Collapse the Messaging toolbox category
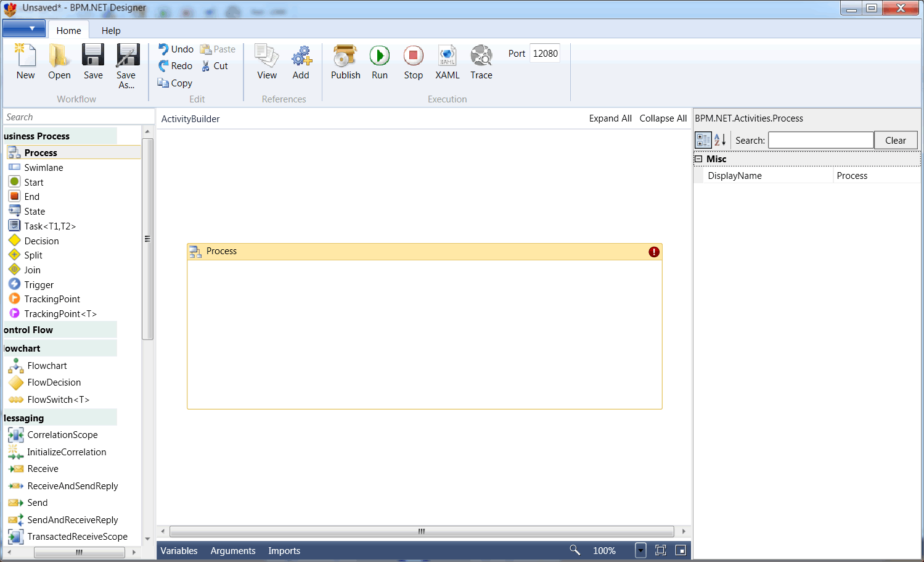Viewport: 924px width, 562px height. pos(60,418)
